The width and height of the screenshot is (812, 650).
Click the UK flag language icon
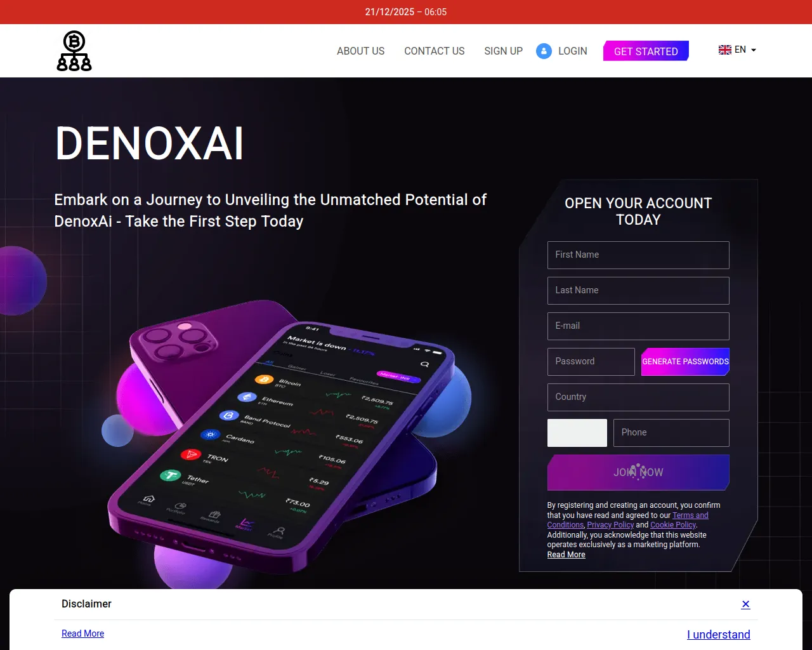[725, 50]
